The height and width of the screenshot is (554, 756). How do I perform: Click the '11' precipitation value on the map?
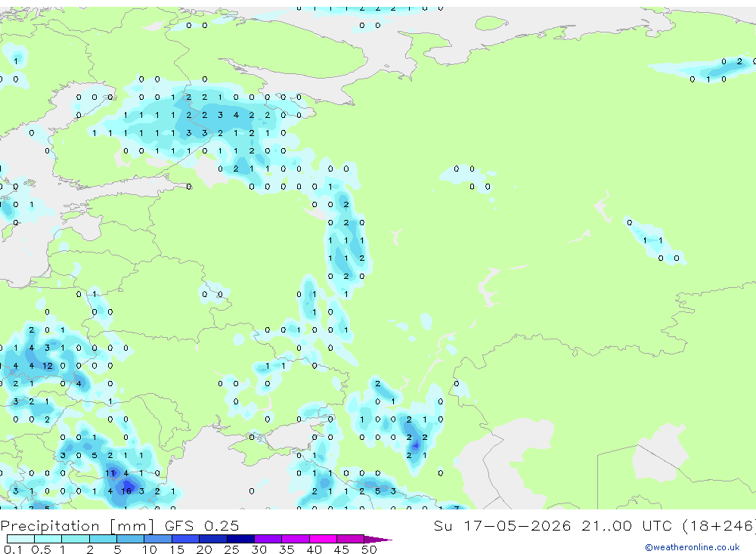110,473
